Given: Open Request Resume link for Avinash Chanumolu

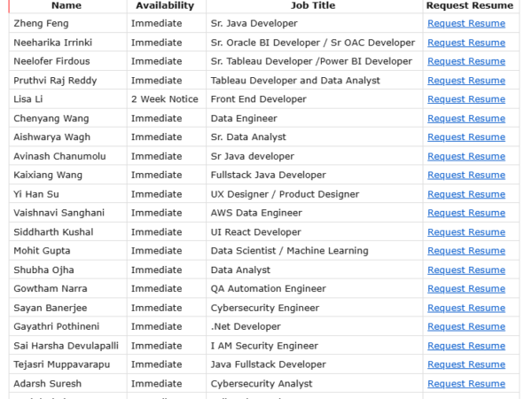Looking at the screenshot, I should [466, 157].
